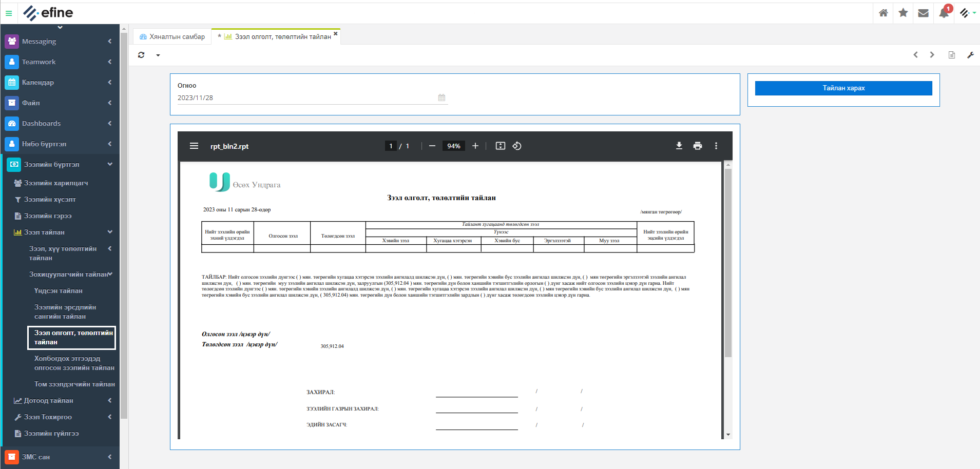Image resolution: width=980 pixels, height=469 pixels.
Task: Click the Messaging sidebar icon
Action: 12,41
